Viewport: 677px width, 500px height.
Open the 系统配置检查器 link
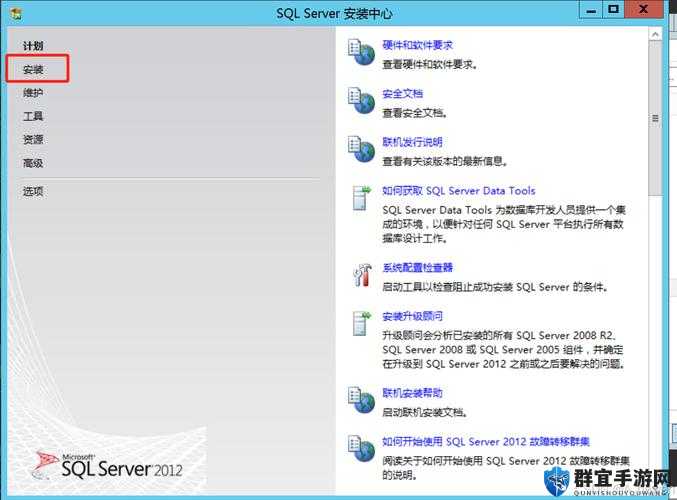[x=417, y=267]
